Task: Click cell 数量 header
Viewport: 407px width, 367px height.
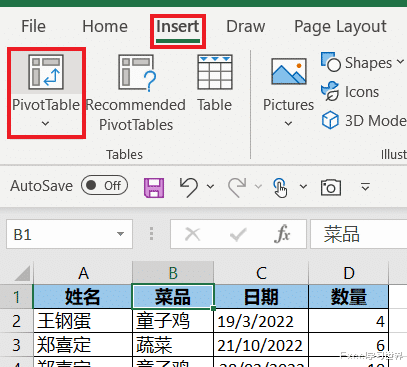Action: pos(349,297)
